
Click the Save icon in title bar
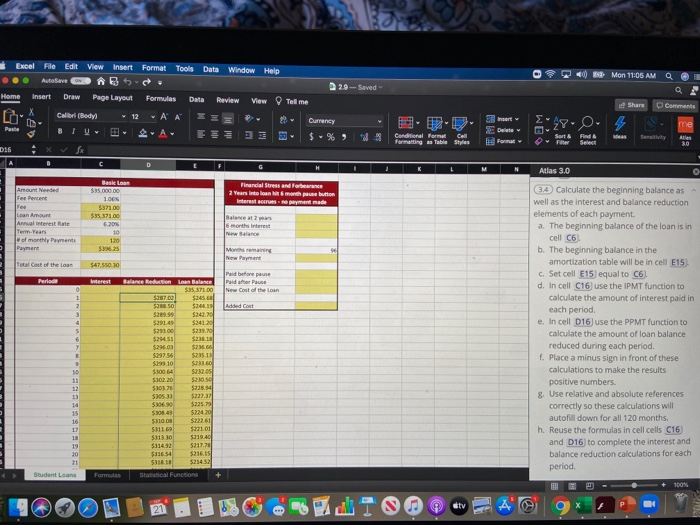pyautogui.click(x=114, y=82)
